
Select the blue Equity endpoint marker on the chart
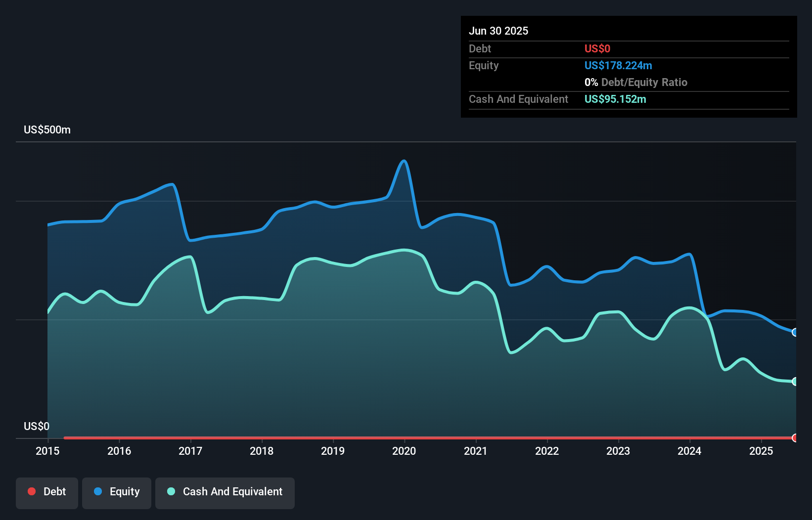(x=795, y=332)
